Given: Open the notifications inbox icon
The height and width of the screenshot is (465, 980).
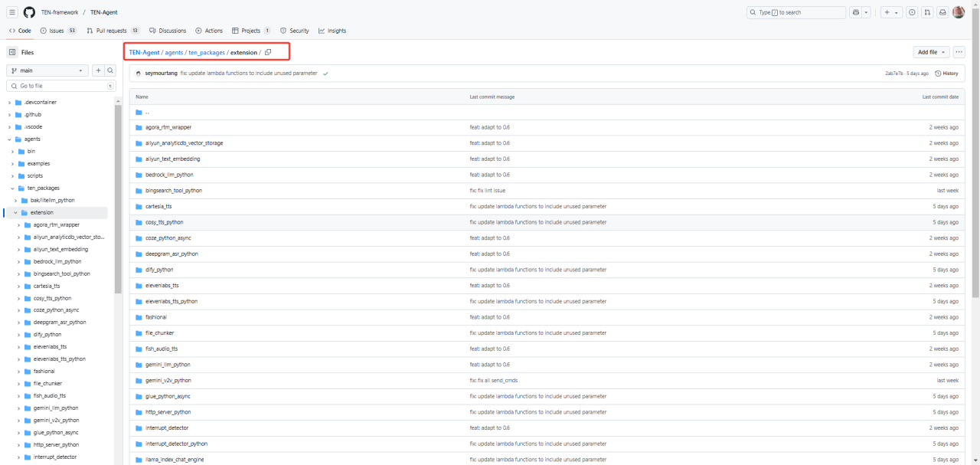Looking at the screenshot, I should (942, 12).
